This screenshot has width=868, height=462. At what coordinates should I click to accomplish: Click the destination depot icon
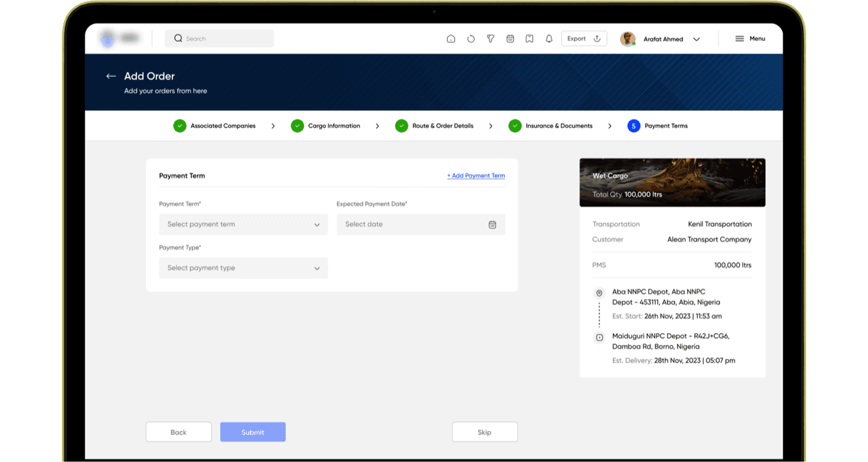coord(599,338)
